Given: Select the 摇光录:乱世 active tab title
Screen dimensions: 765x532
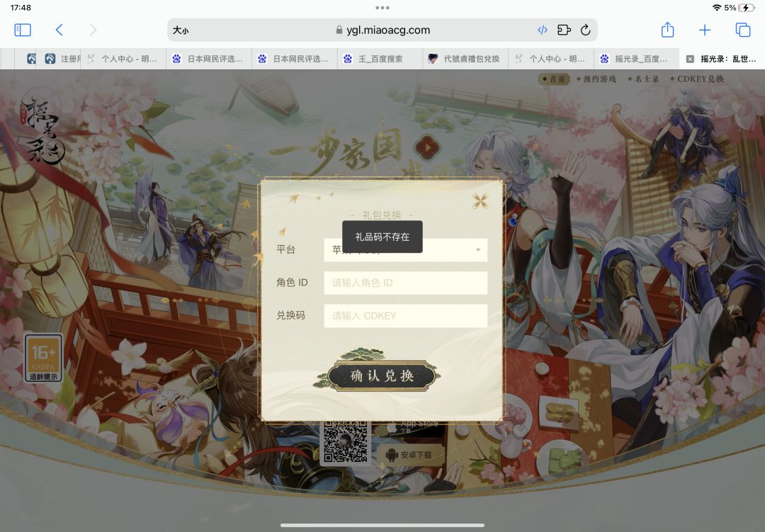Looking at the screenshot, I should pyautogui.click(x=728, y=59).
